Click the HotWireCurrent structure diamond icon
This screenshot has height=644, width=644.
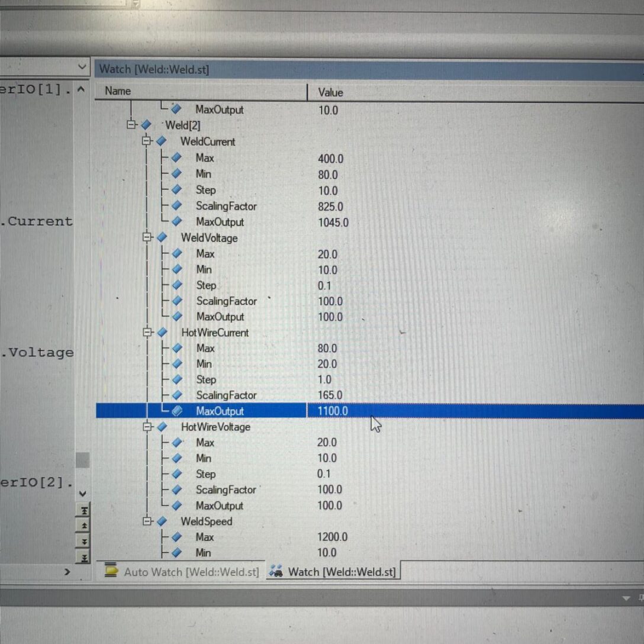[x=162, y=332]
